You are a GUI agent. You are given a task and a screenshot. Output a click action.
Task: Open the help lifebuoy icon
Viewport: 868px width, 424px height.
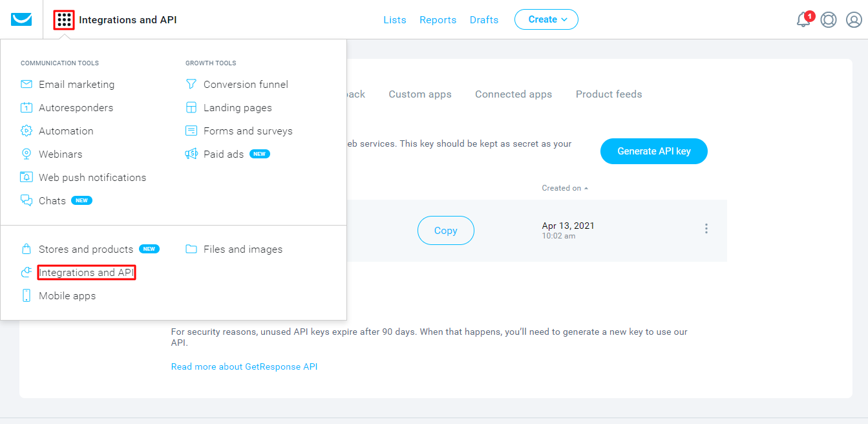coord(829,20)
